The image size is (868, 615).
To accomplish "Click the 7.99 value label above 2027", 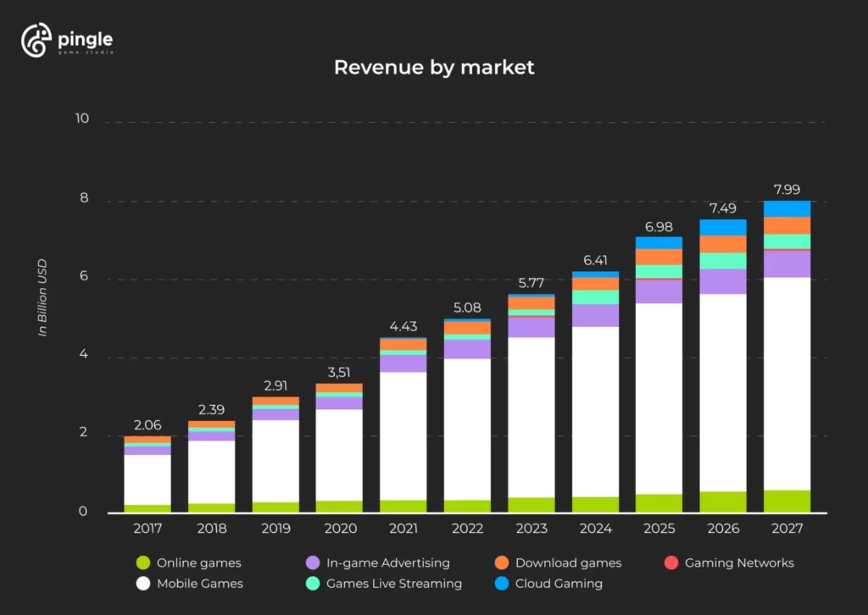I will (788, 189).
